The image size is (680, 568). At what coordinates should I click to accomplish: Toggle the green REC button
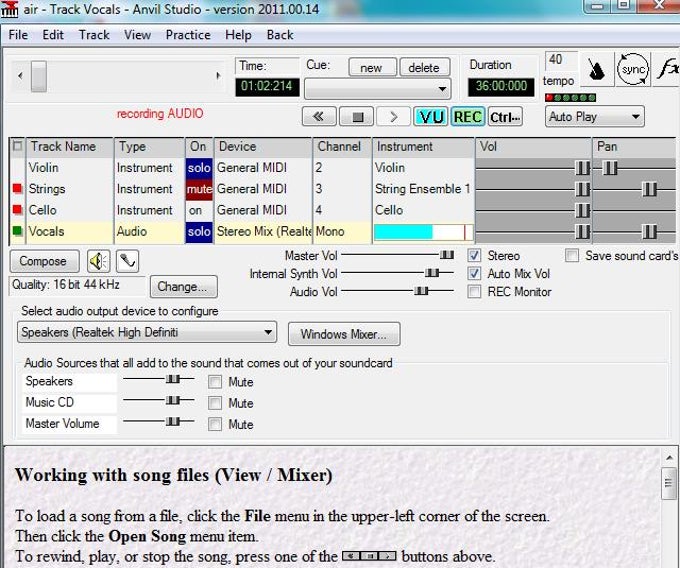click(468, 117)
